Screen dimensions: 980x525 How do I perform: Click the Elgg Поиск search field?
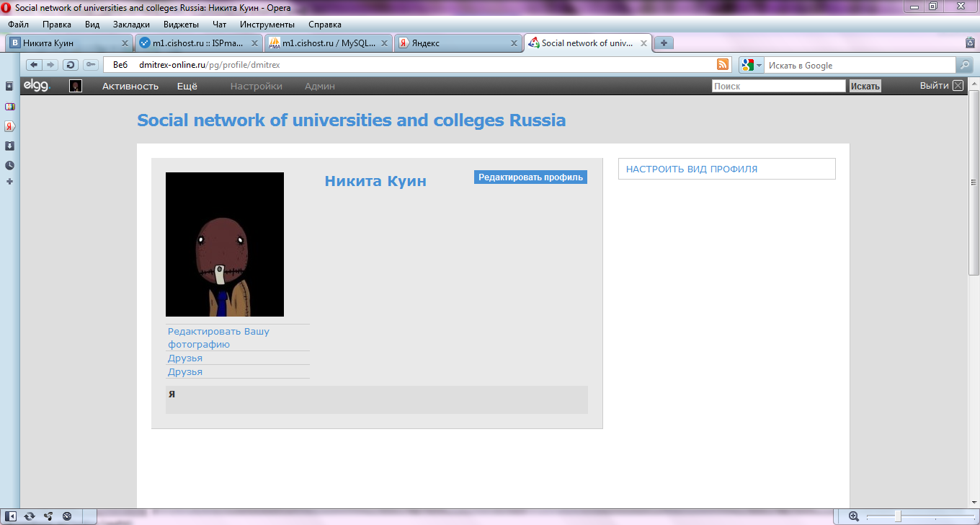(x=778, y=86)
